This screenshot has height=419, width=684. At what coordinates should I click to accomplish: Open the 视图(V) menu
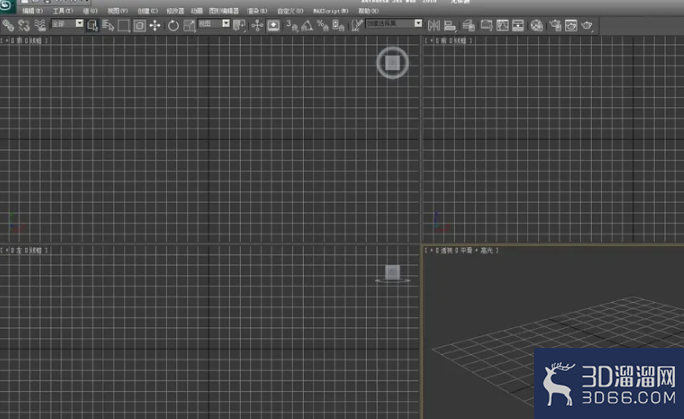point(117,10)
